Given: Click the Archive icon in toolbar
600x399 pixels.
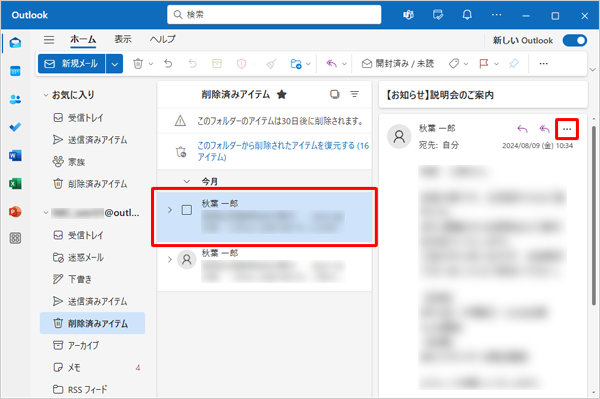Looking at the screenshot, I should pos(217,64).
